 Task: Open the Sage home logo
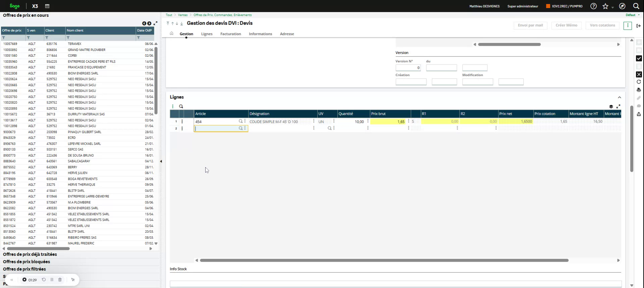(15, 6)
